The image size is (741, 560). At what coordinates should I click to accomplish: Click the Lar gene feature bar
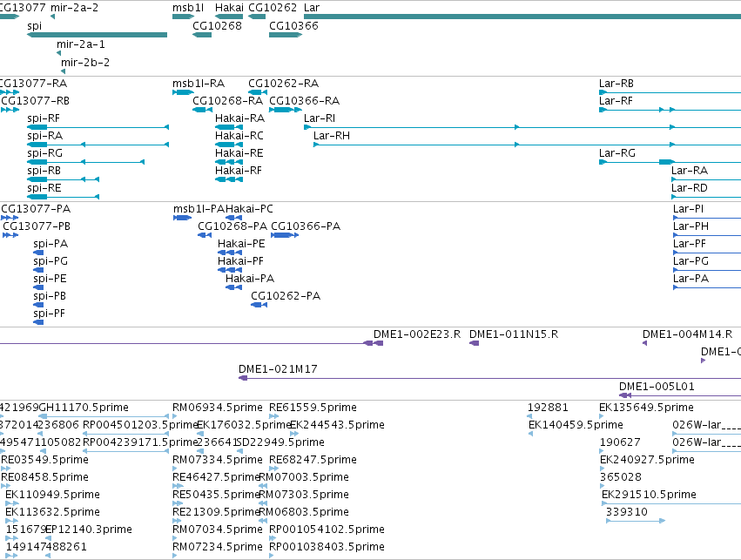(x=522, y=17)
